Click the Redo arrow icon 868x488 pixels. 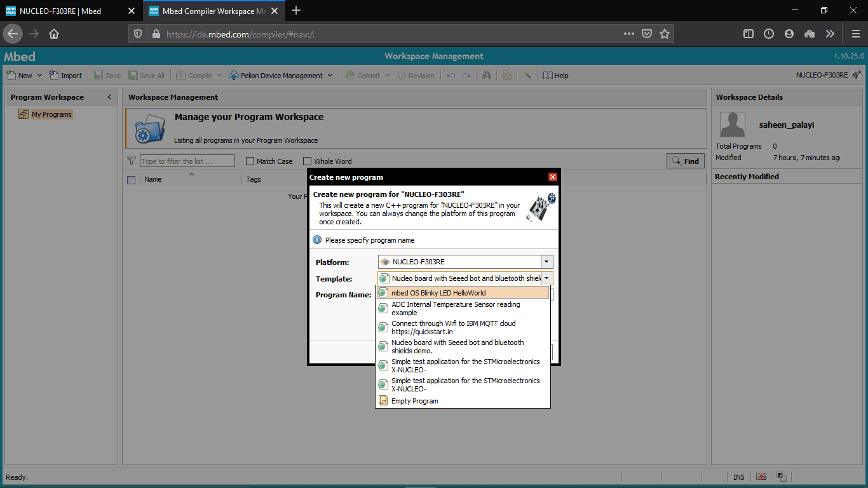tap(466, 75)
